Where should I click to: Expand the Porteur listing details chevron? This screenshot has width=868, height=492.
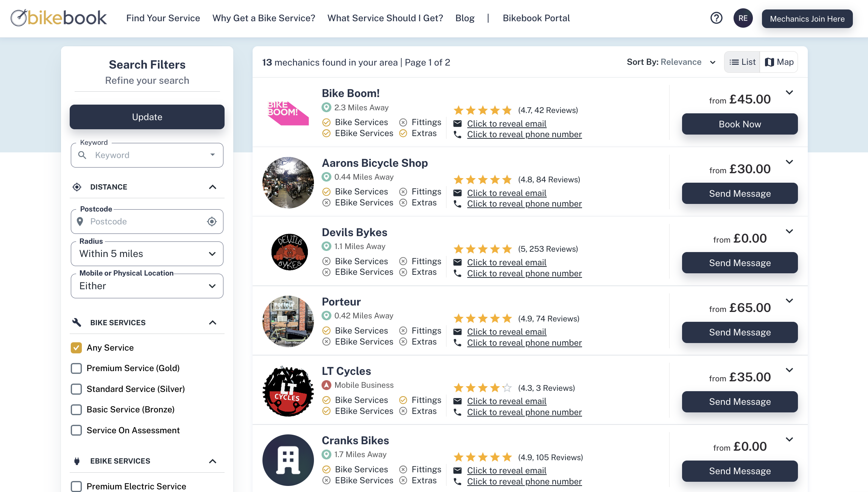pos(789,301)
